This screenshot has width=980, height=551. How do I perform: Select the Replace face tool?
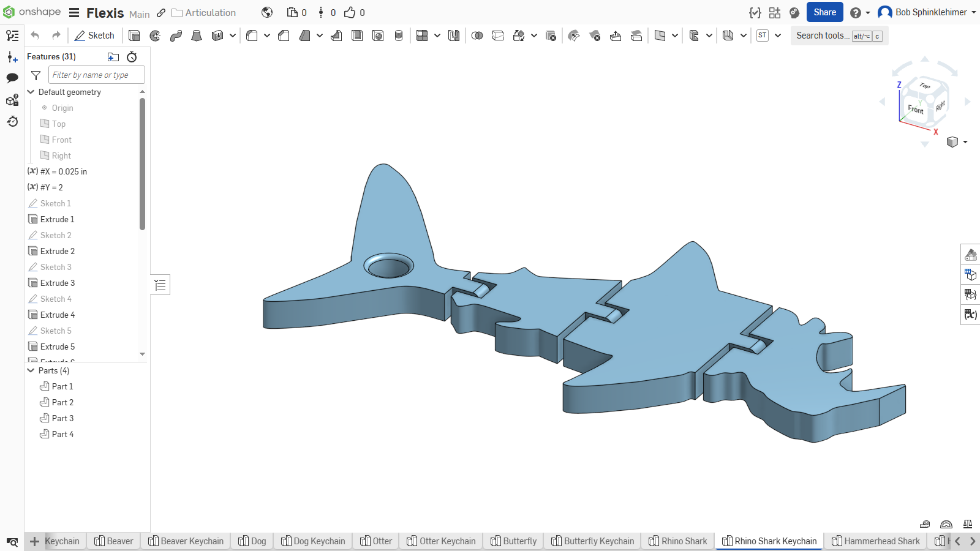636,36
